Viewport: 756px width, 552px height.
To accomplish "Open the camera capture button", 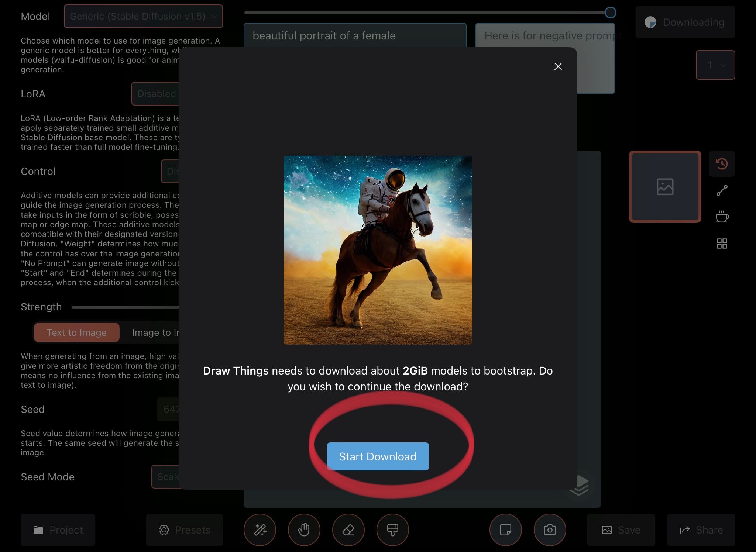I will pos(550,530).
